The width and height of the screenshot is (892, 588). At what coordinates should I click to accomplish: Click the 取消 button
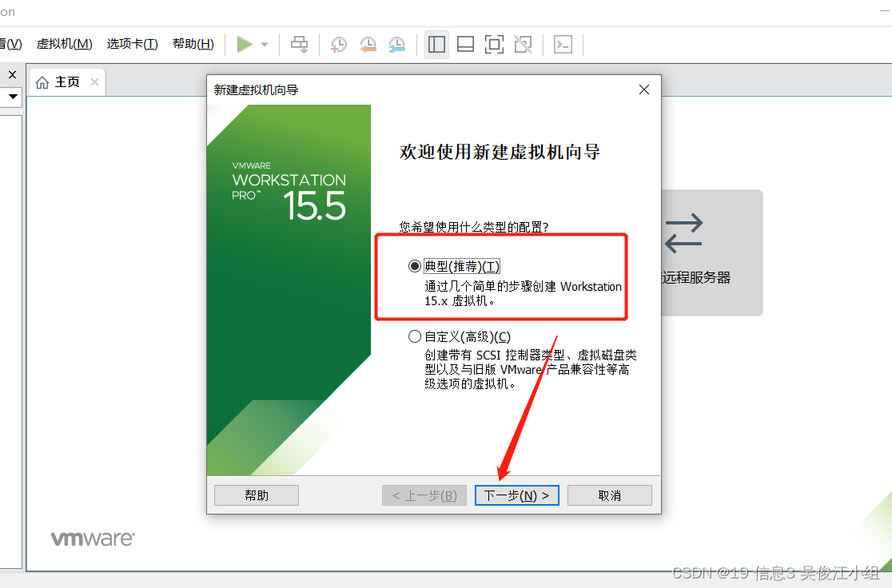tap(609, 495)
